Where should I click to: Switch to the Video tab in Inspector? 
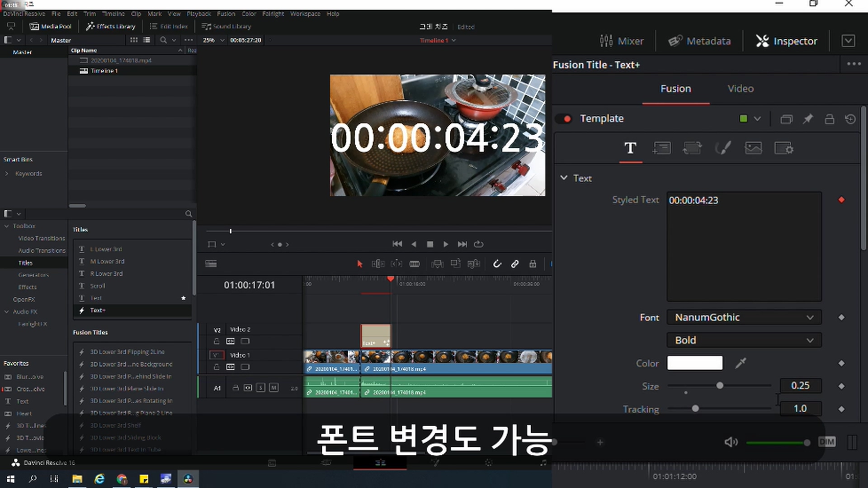[741, 89]
